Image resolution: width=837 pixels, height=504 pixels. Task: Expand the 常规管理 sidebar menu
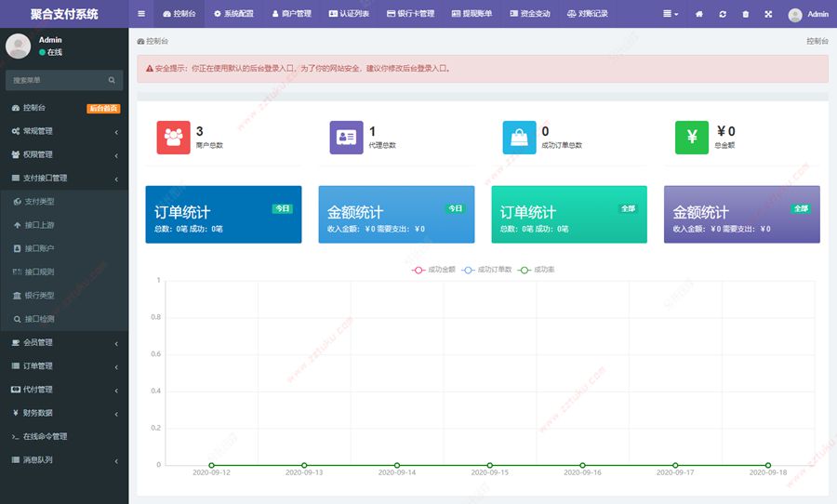[x=63, y=131]
